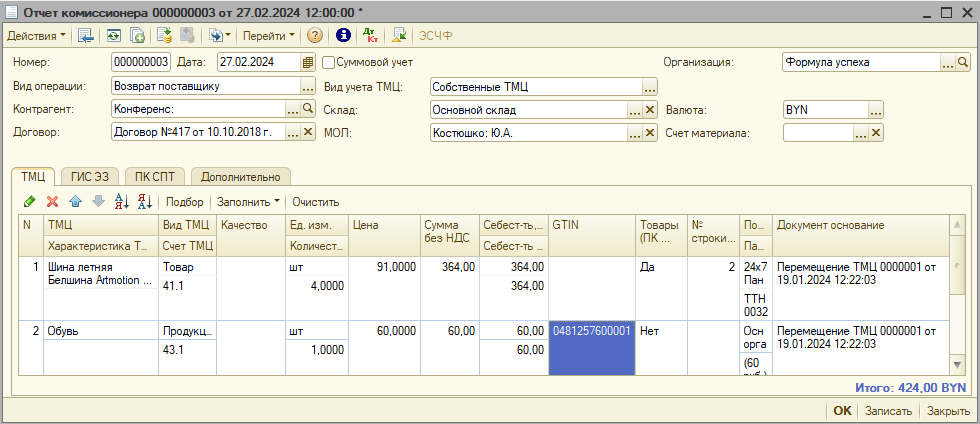Click the red delete row icon
980x424 pixels.
point(53,202)
